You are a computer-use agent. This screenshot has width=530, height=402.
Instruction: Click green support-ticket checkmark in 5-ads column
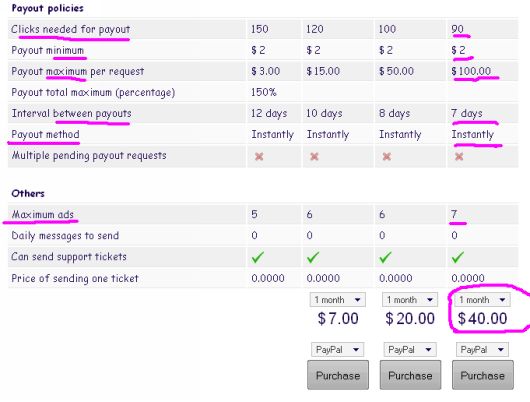tap(258, 257)
